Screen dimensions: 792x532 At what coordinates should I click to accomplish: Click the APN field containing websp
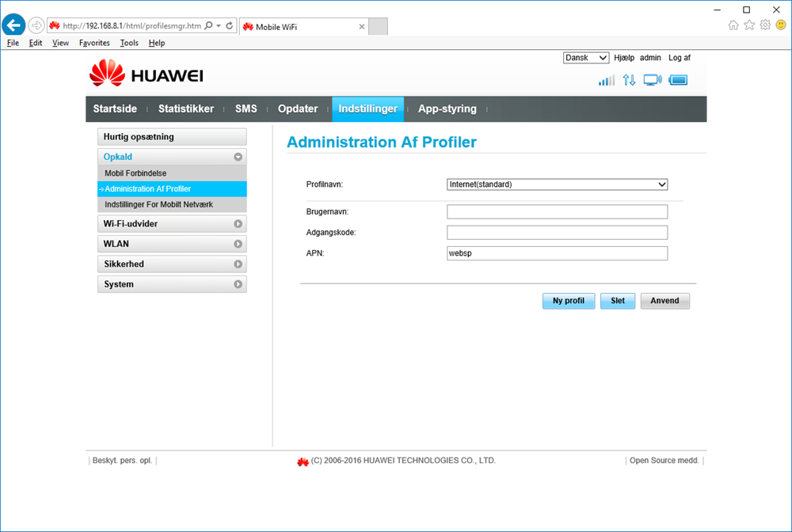[557, 253]
